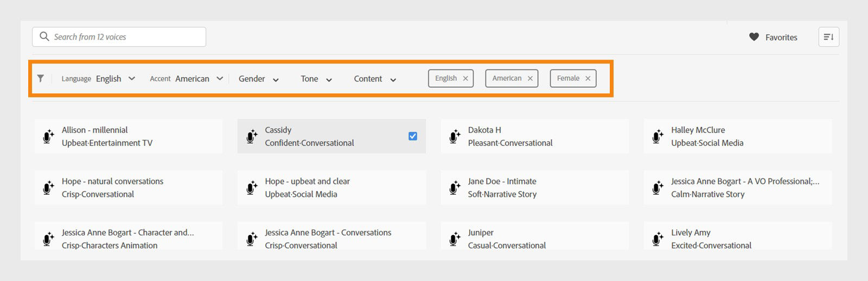The image size is (868, 281).
Task: Uncheck the Cassidy voice checkbox
Action: pyautogui.click(x=413, y=136)
